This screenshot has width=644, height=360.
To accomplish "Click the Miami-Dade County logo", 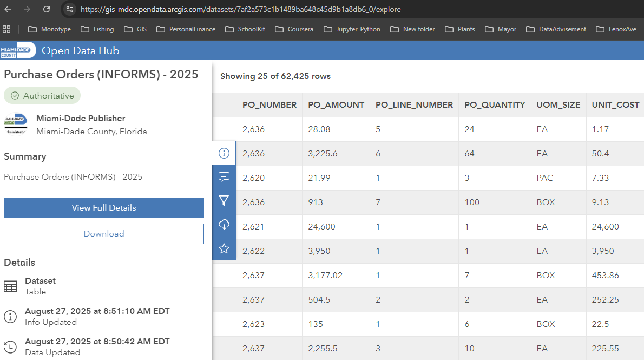I will click(18, 50).
